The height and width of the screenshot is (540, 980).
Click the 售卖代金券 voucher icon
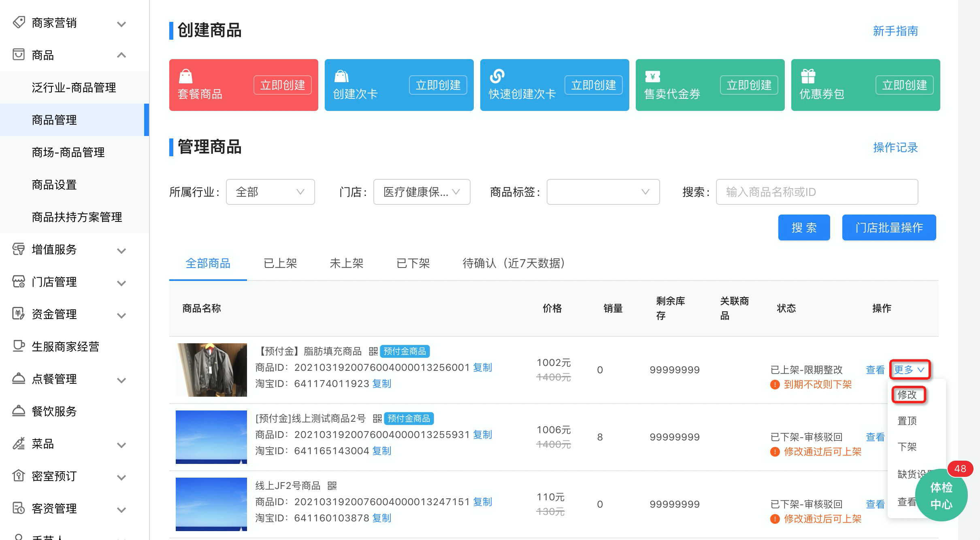(x=652, y=76)
